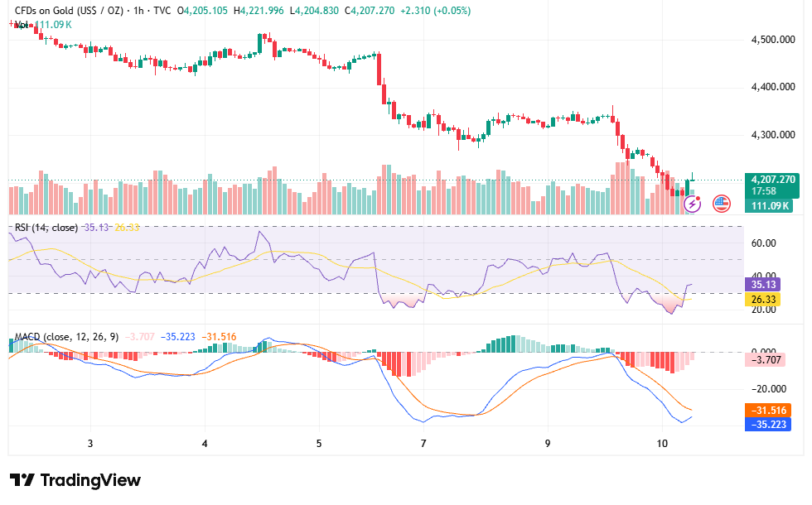The image size is (812, 505).
Task: Click the TVC exchange label
Action: [162, 10]
